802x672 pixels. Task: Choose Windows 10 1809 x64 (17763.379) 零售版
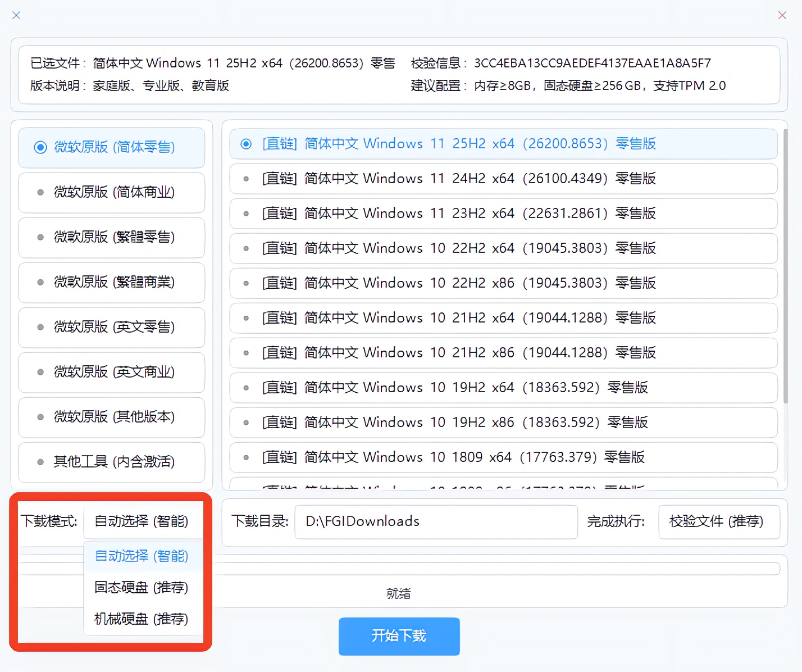[504, 457]
